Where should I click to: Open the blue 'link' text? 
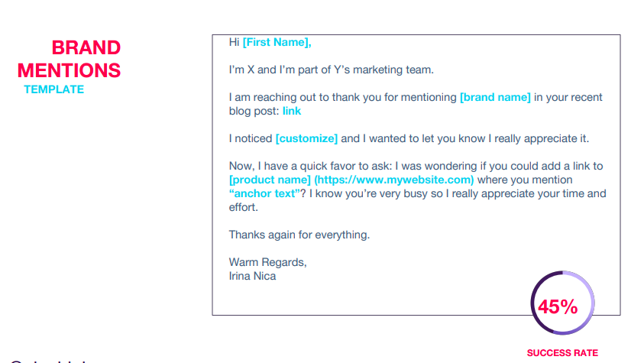tap(292, 111)
